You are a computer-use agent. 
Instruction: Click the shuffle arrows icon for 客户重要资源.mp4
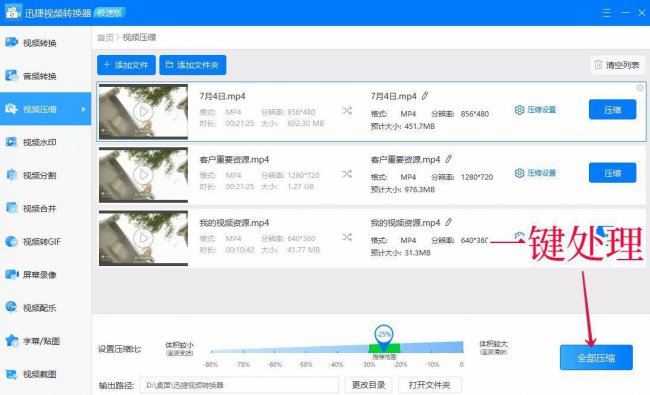click(x=347, y=174)
